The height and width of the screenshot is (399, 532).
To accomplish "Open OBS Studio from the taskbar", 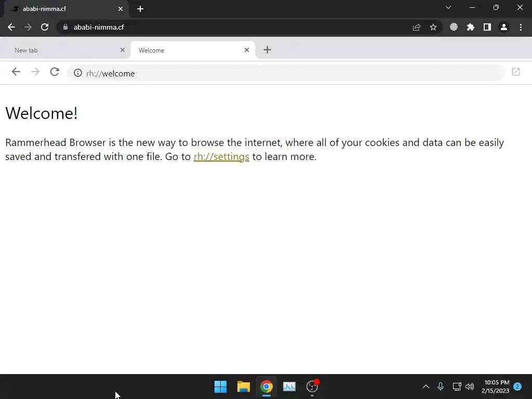I will pos(312,387).
